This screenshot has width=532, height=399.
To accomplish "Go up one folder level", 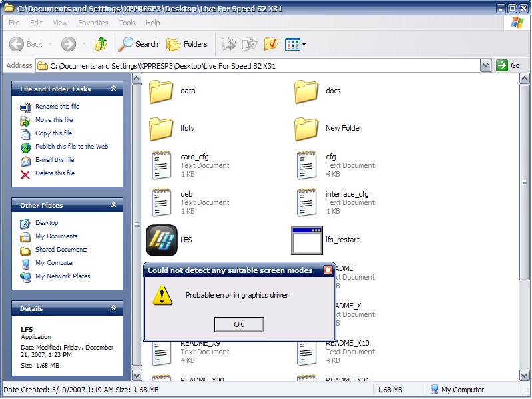I will [101, 44].
